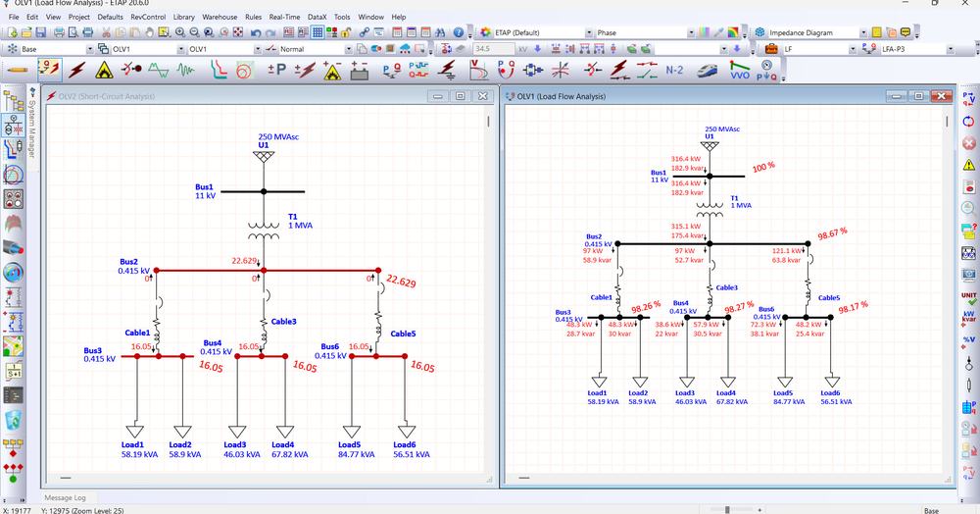
Task: Select the OLV2 Short-Circuit Analysis window title
Action: (x=106, y=96)
